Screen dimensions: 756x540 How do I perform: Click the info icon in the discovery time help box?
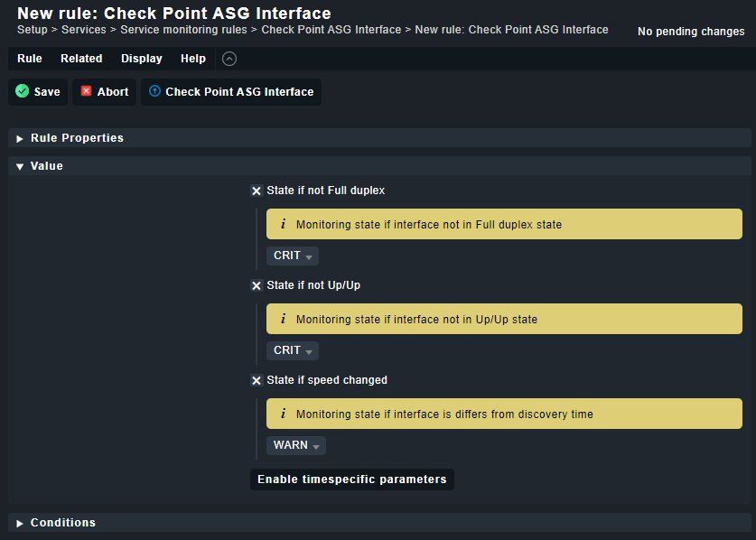(x=283, y=414)
